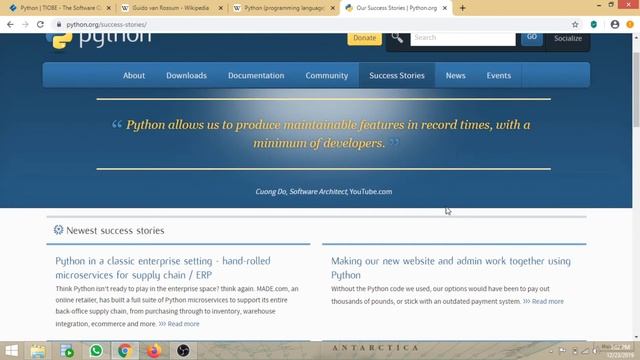Screen dimensions: 640x360
Task: Click the scrollbar up arrow
Action: pos(636,37)
